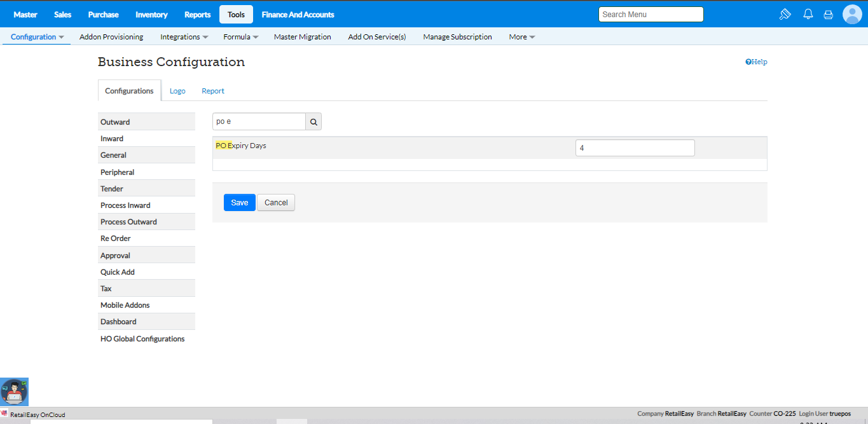Select Re Order category
Screen dimensions: 868x424
coord(146,238)
